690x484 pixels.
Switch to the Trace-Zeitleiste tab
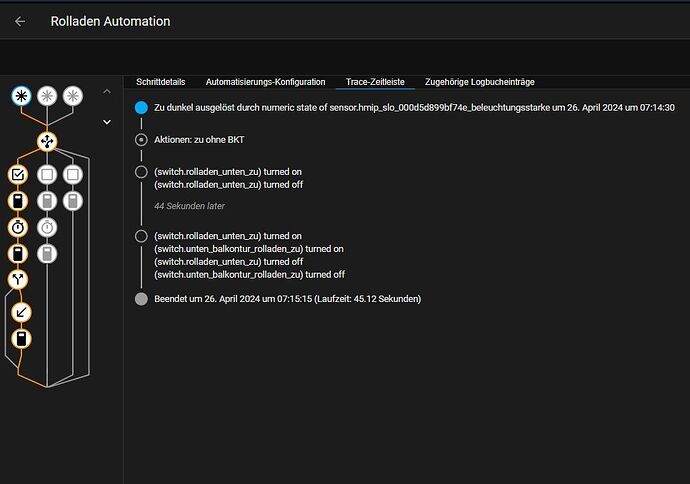375,82
